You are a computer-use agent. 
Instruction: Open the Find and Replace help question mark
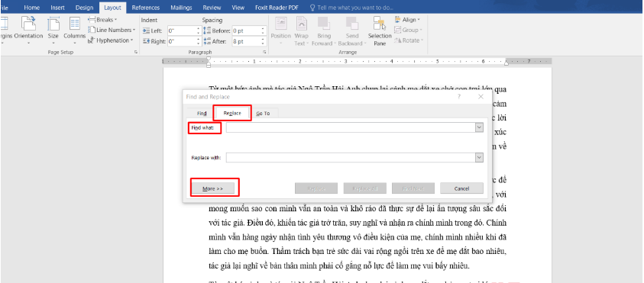pyautogui.click(x=459, y=97)
